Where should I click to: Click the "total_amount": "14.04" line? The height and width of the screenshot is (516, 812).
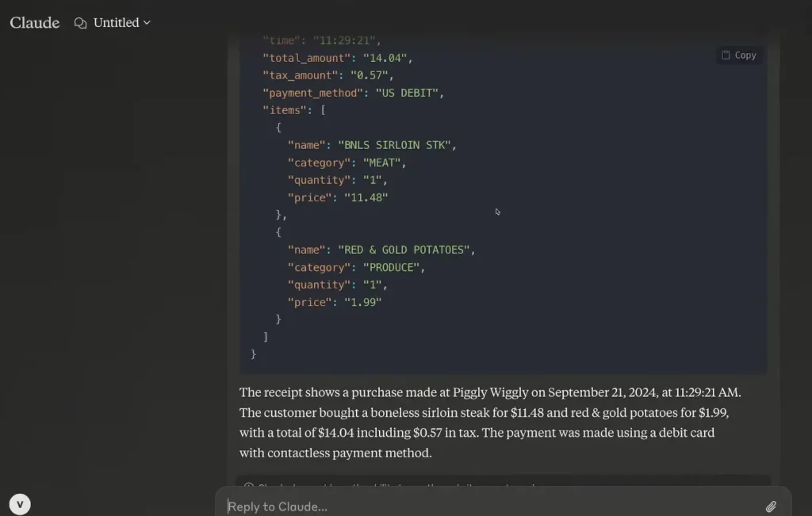337,58
